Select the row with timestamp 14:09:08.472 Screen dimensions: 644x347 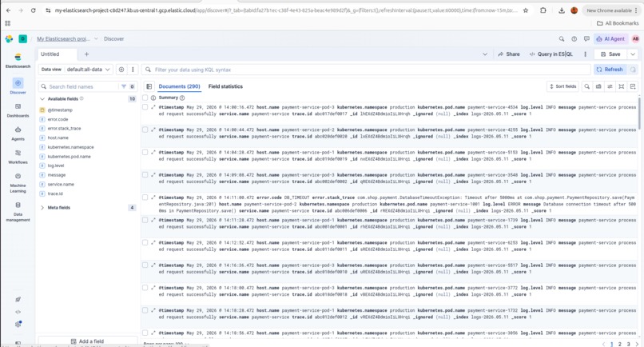(145, 175)
